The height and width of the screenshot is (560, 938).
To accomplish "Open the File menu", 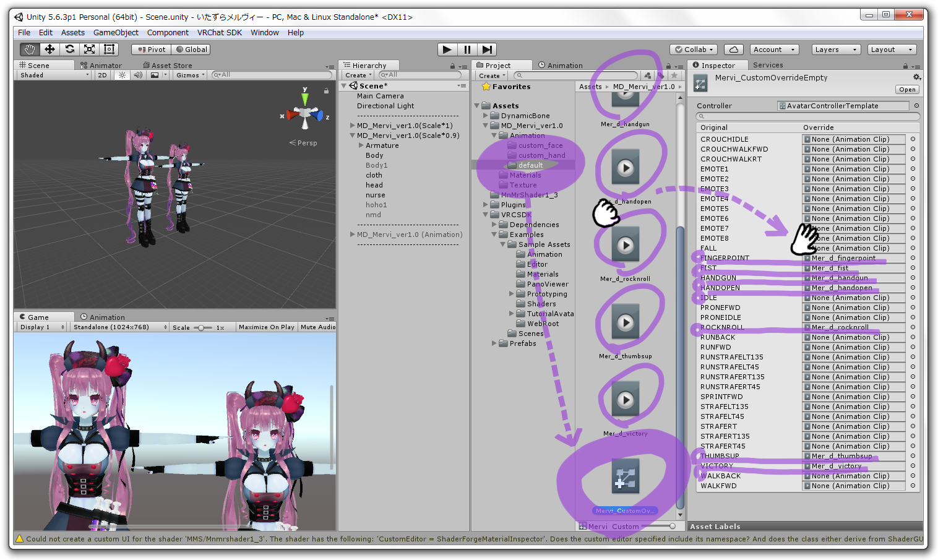I will click(x=24, y=32).
